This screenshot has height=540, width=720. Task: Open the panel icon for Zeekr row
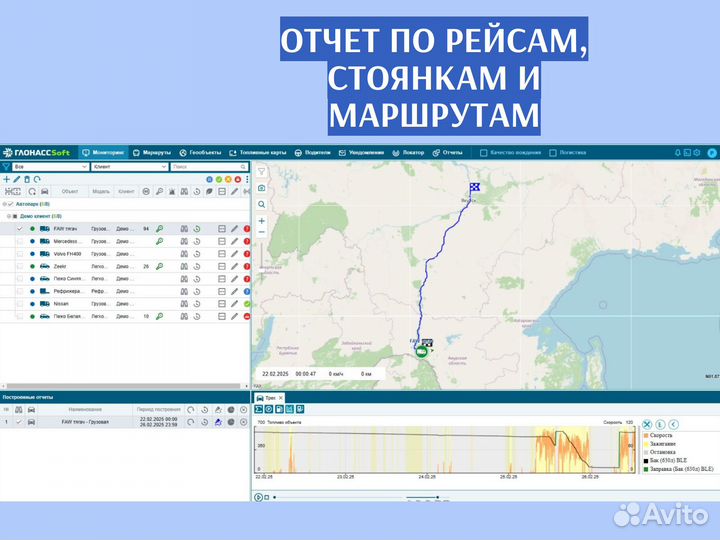[222, 266]
